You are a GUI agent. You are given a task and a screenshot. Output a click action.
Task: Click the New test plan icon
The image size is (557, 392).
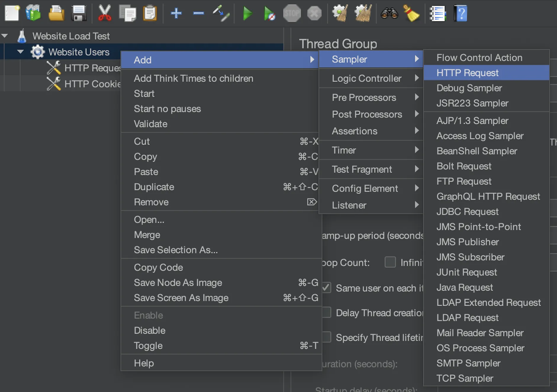coord(12,13)
